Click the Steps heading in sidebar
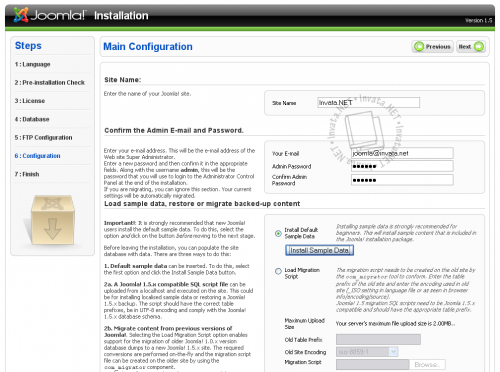 pos(28,46)
